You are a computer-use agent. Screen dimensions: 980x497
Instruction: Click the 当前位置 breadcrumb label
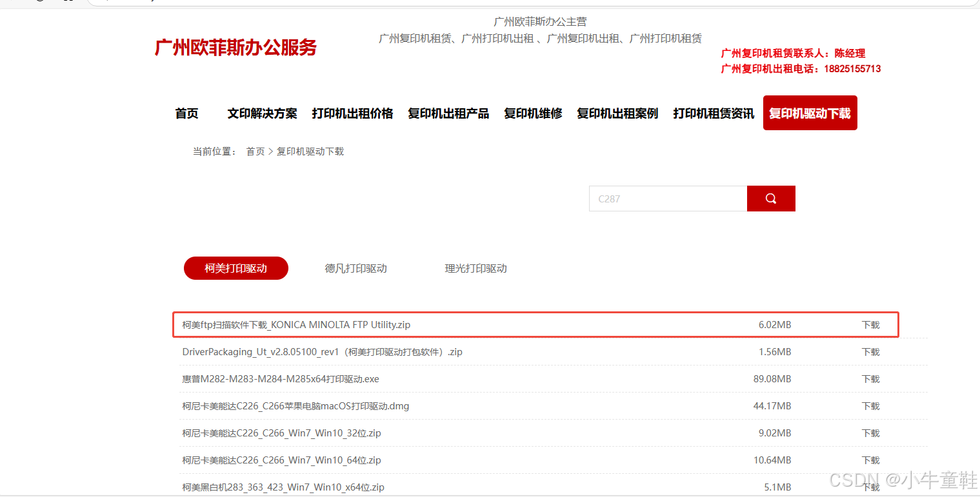pyautogui.click(x=215, y=151)
